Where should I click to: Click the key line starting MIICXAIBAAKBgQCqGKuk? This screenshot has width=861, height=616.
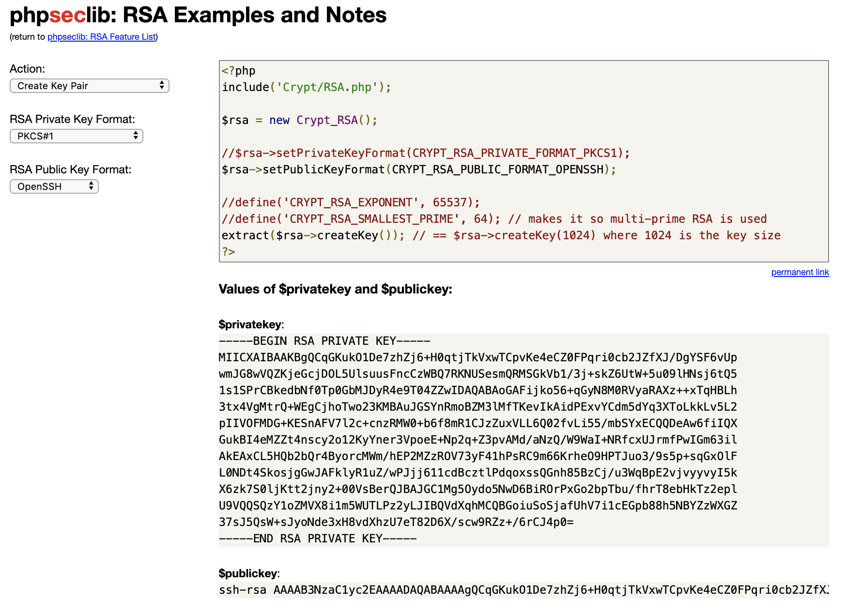(x=478, y=357)
